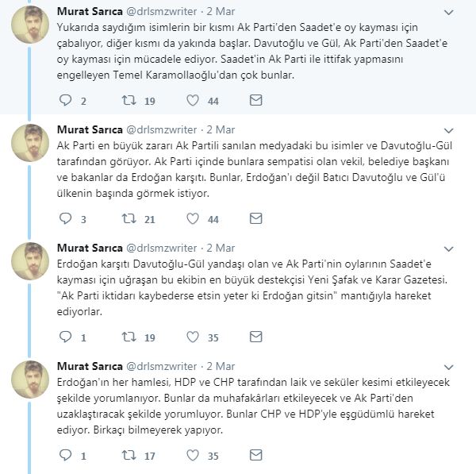Viewport: 476px width, 474px height.
Task: Share third tweet via the envelope icon
Action: click(255, 337)
